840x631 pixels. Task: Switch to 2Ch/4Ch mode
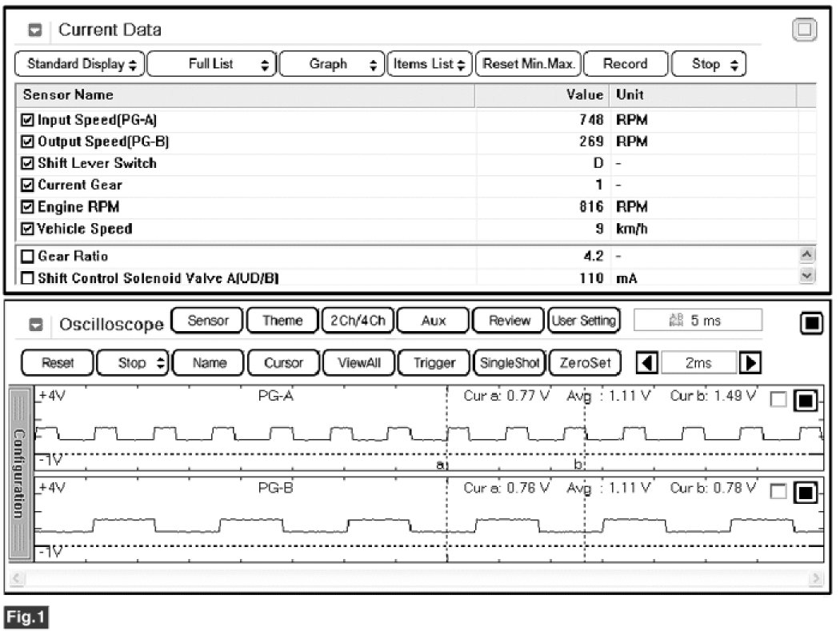pyautogui.click(x=357, y=321)
